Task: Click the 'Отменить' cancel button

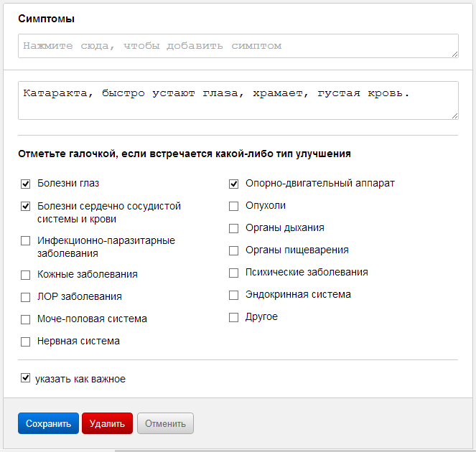Action: pos(165,423)
